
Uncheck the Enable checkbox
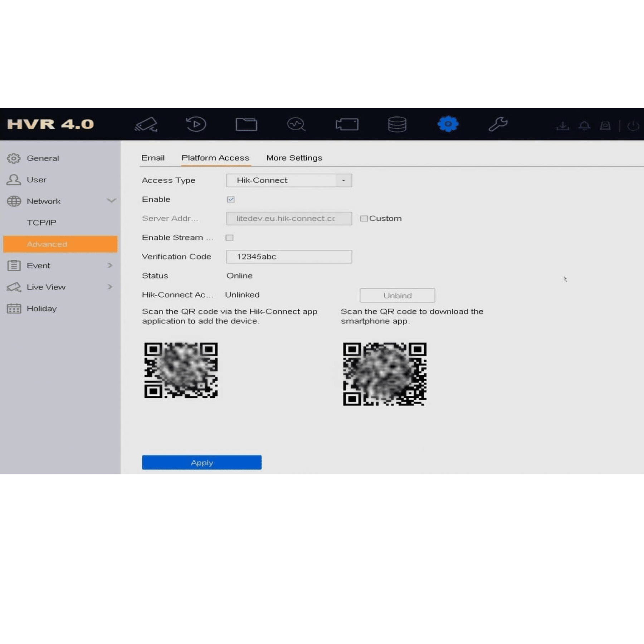(x=231, y=199)
